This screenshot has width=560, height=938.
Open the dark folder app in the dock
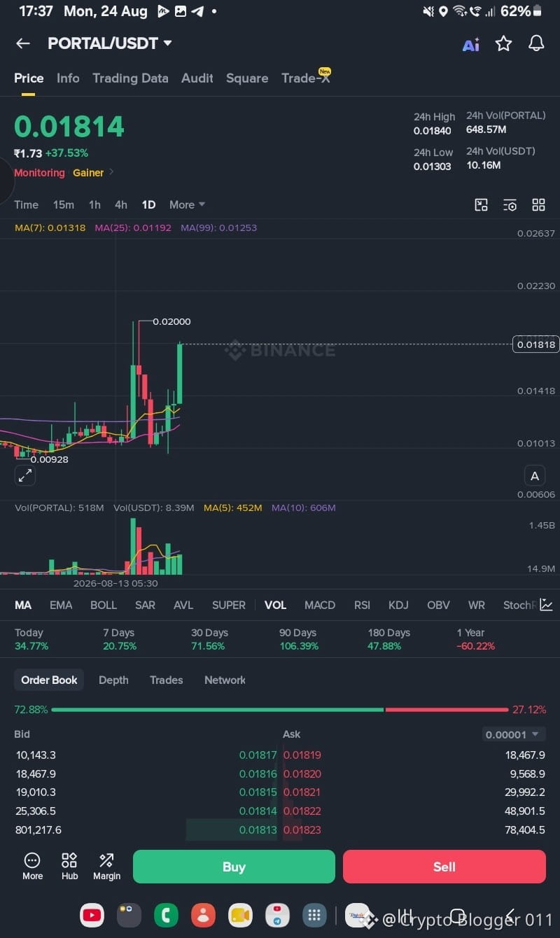pos(129,915)
